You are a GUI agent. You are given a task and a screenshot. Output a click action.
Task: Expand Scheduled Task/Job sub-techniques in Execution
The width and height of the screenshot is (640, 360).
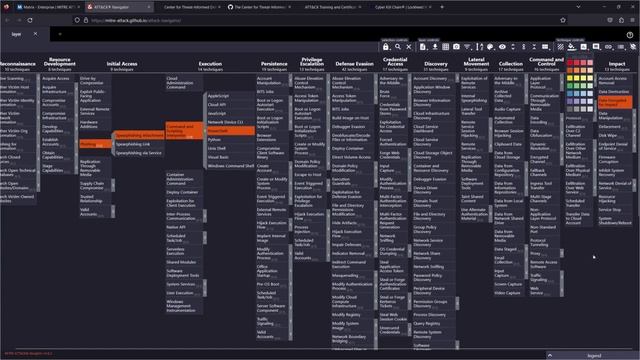pos(205,238)
